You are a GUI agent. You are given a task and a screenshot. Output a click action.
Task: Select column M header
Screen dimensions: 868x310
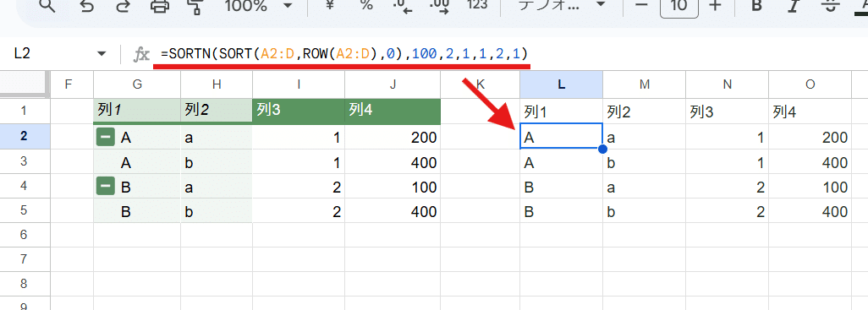(x=645, y=84)
